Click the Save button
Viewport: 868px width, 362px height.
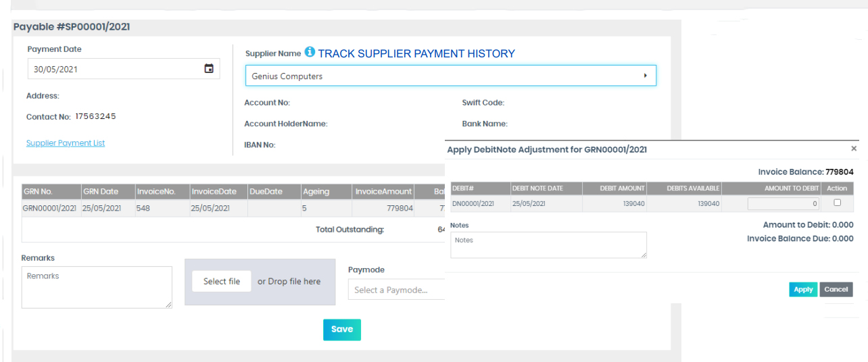coord(342,329)
